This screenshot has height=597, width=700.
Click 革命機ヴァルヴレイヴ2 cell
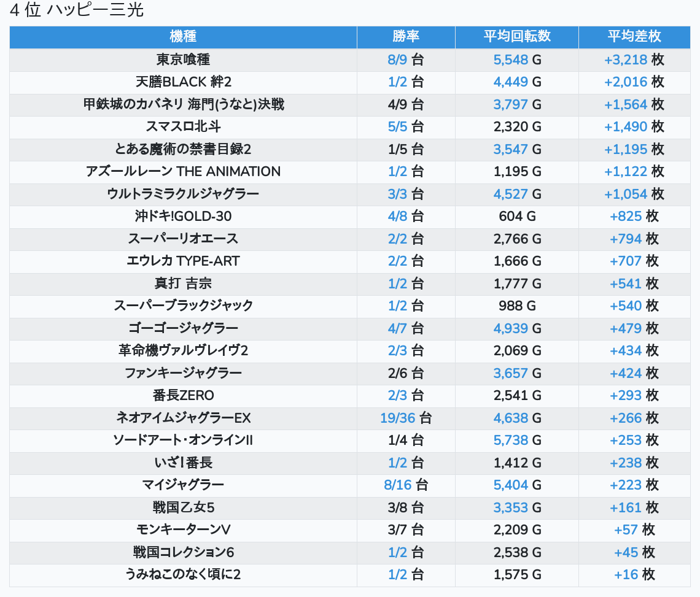[183, 351]
